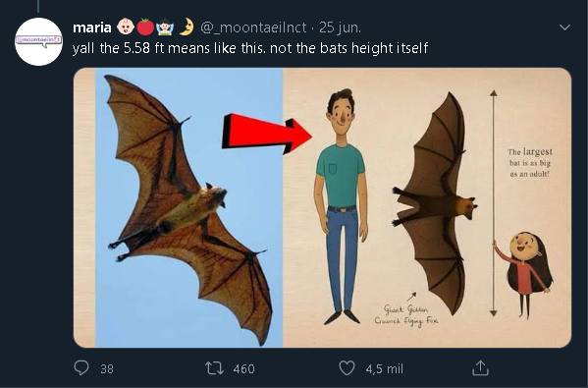The width and height of the screenshot is (588, 388).
Task: Click the illustrated Giant Golden Crowned Flying Fox
Action: click(x=435, y=204)
